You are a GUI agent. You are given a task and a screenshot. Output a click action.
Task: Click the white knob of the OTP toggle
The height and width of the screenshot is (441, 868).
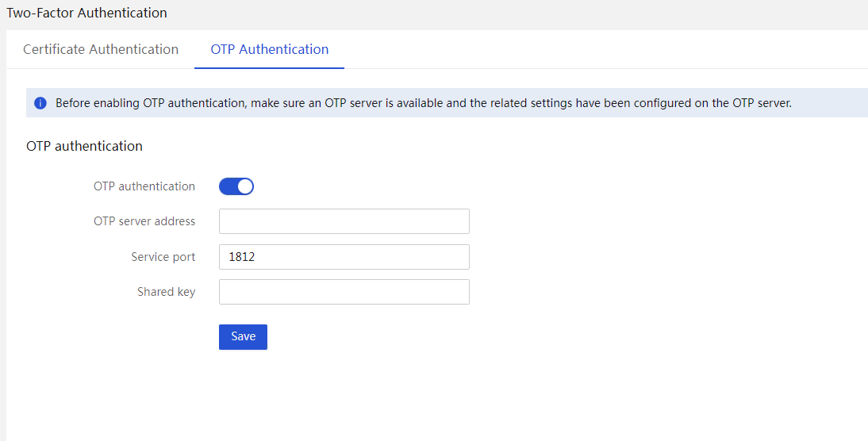click(245, 186)
